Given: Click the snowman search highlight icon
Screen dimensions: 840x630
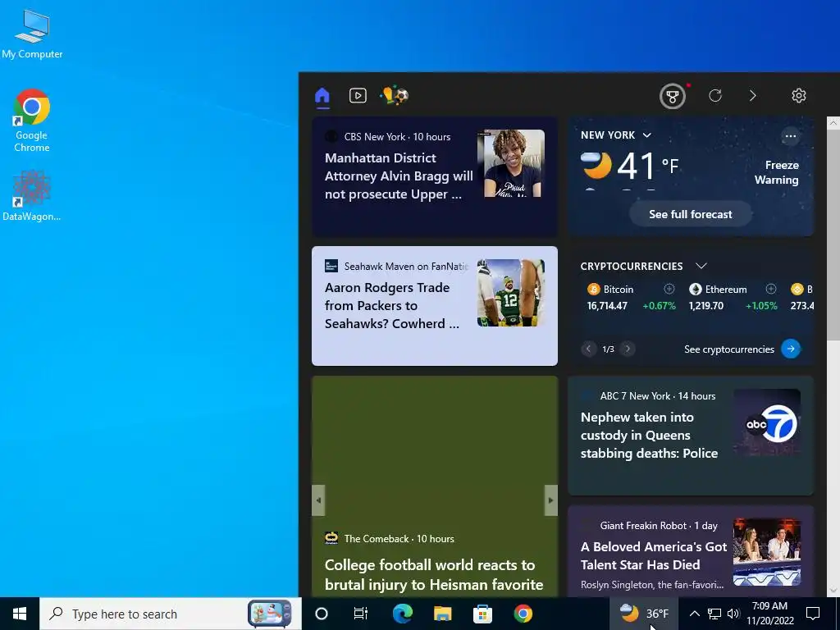Looking at the screenshot, I should click(x=269, y=614).
